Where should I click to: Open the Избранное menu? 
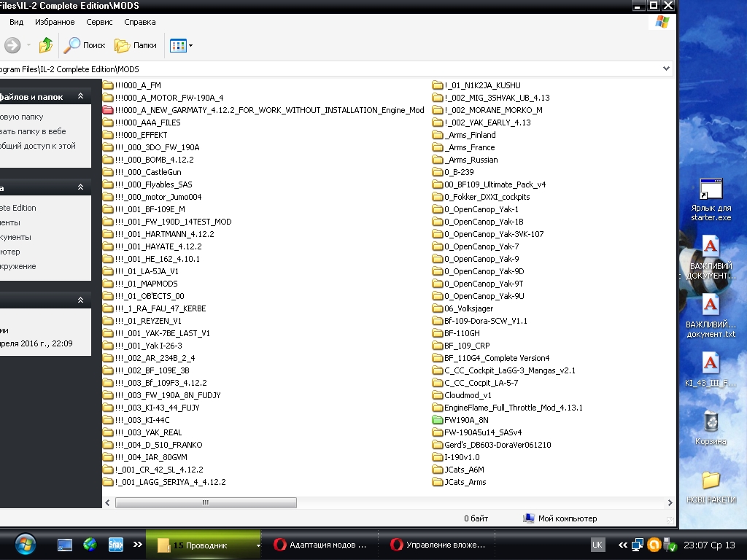[55, 22]
